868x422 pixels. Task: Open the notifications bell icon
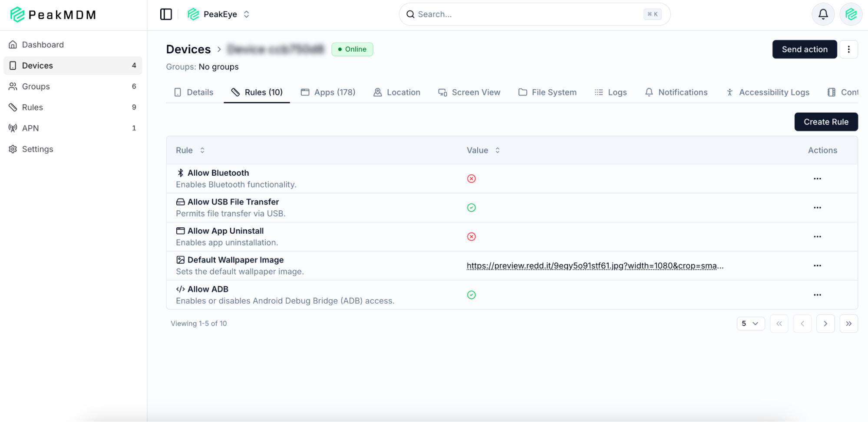823,14
